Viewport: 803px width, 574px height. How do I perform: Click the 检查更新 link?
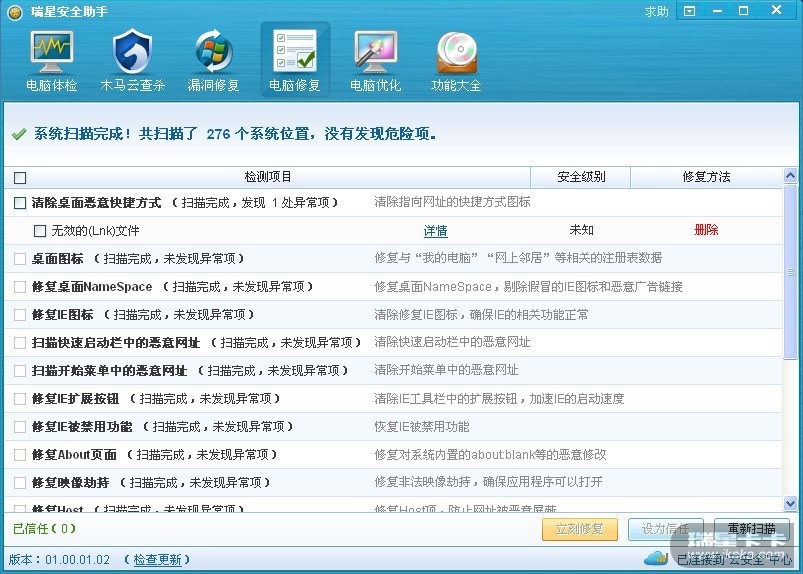(x=157, y=560)
